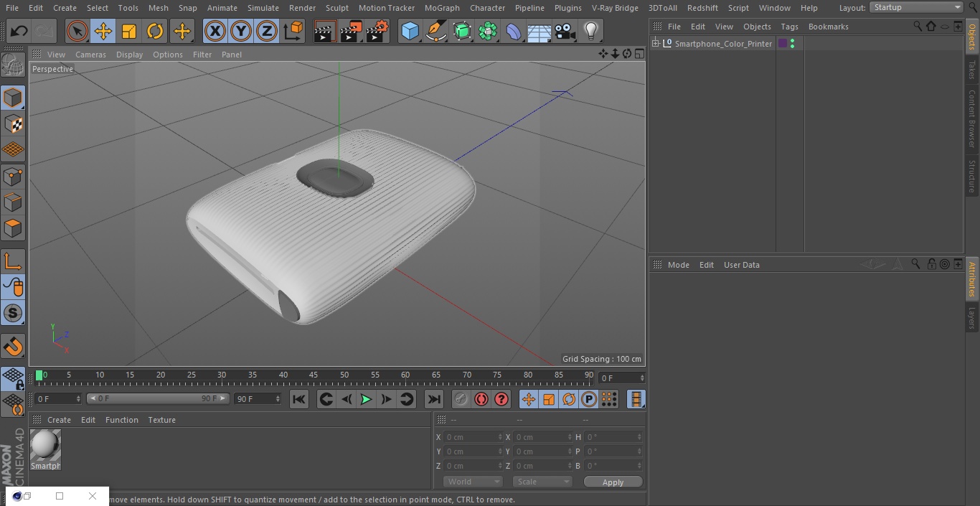Toggle the viewport solo S icon

pos(13,313)
